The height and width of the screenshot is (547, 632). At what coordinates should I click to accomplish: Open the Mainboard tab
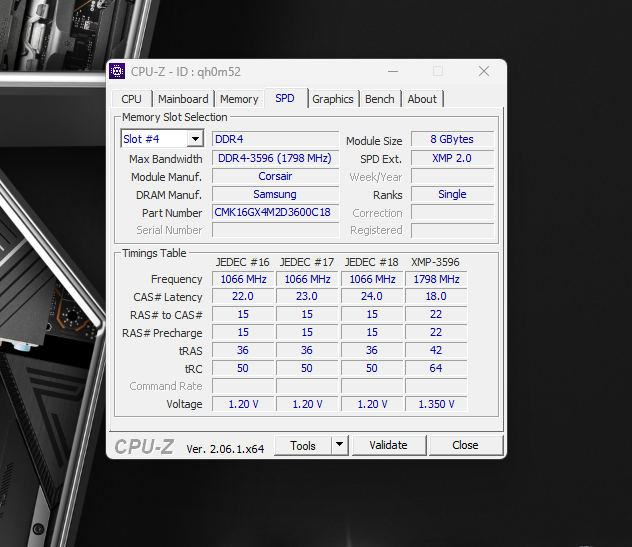(x=183, y=99)
